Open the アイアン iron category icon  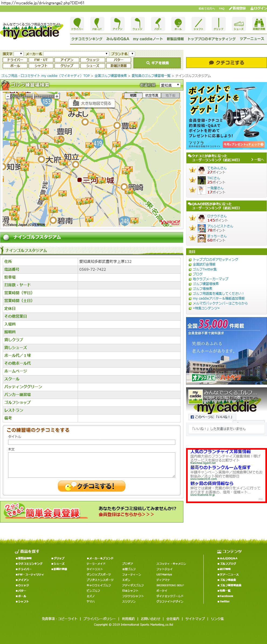pyautogui.click(x=118, y=24)
